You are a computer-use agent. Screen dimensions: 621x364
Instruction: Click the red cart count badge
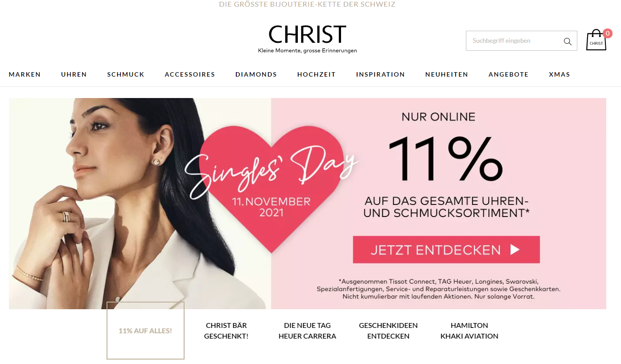coord(607,33)
